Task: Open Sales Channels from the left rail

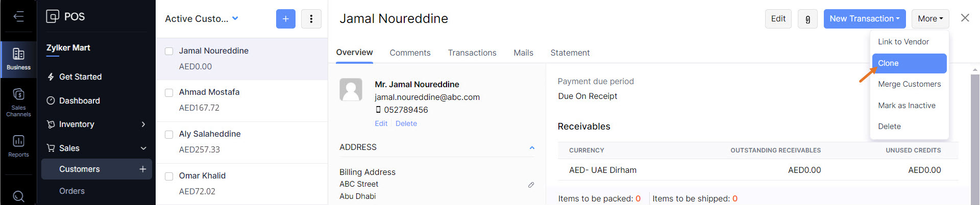Action: point(18,101)
